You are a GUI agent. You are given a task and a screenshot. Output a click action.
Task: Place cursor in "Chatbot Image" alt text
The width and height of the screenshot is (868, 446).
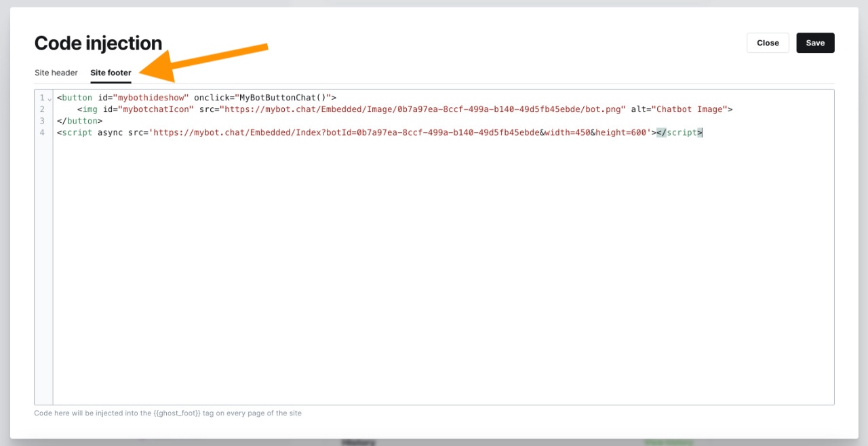[x=689, y=109]
